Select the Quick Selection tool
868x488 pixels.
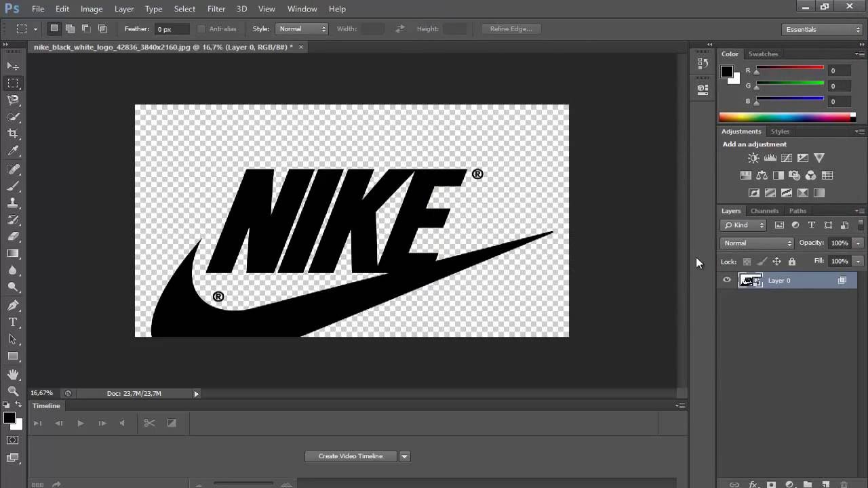13,117
